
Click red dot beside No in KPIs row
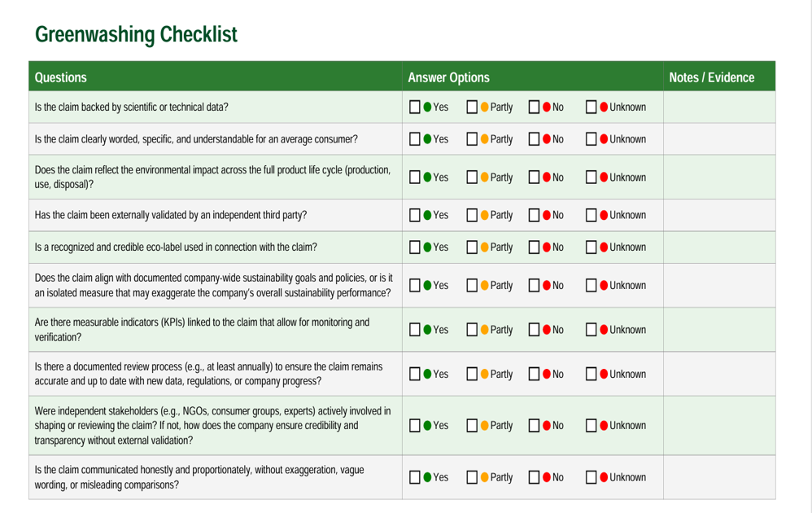tap(546, 330)
